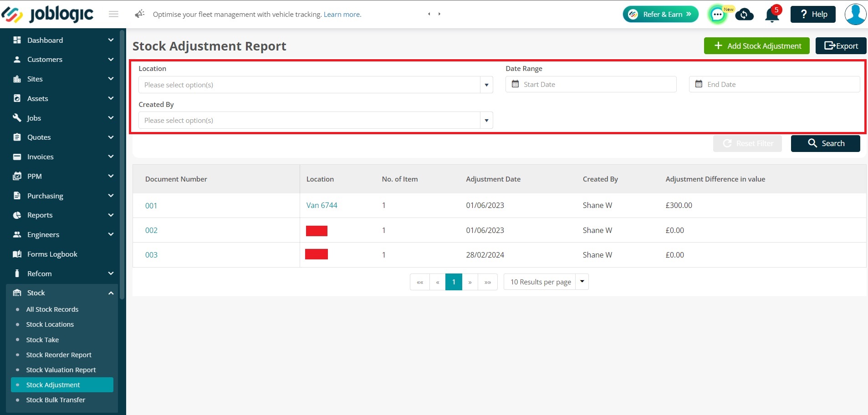
Task: Open the notifications bell
Action: (x=772, y=15)
